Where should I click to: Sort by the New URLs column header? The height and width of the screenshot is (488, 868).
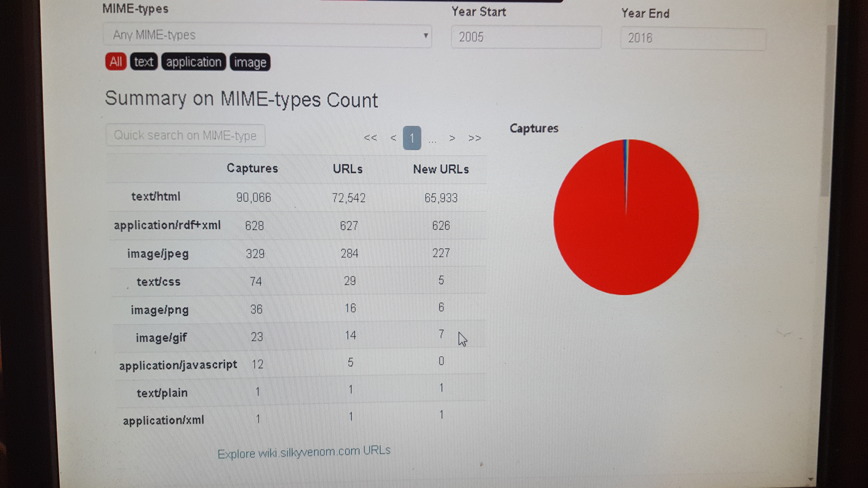tap(441, 169)
